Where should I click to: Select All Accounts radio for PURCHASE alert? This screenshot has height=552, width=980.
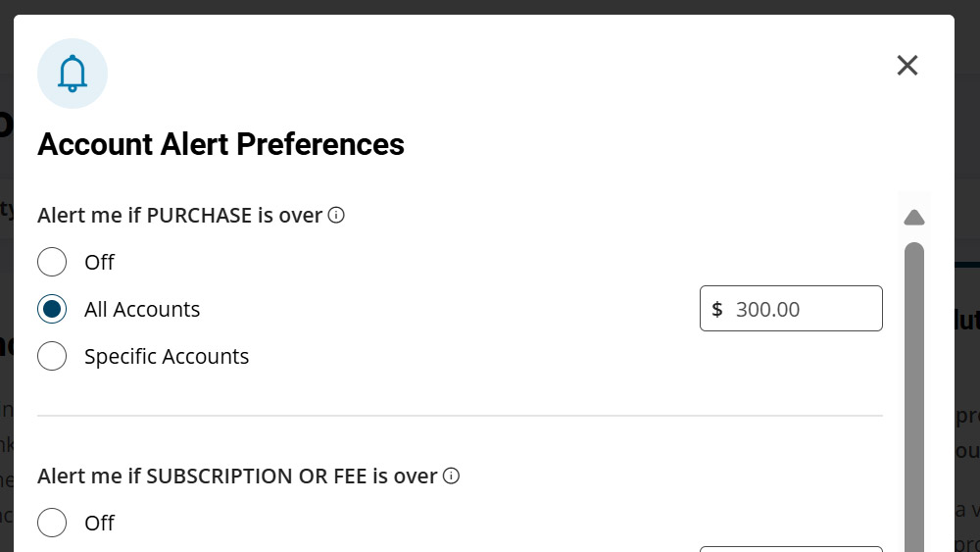coord(52,309)
